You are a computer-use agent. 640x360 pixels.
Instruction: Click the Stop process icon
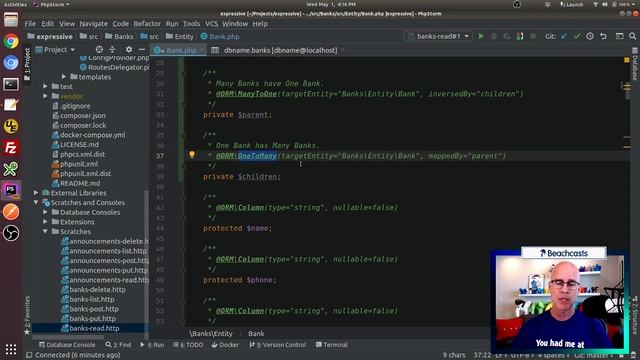(x=533, y=36)
